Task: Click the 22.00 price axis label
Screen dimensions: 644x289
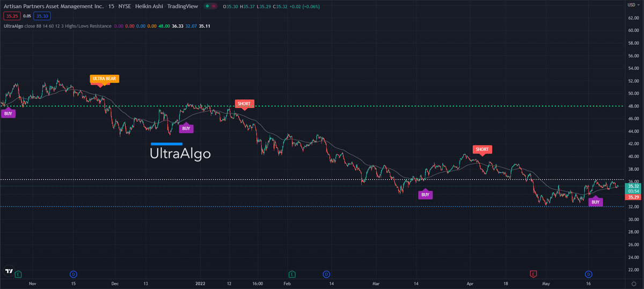Action: point(633,270)
